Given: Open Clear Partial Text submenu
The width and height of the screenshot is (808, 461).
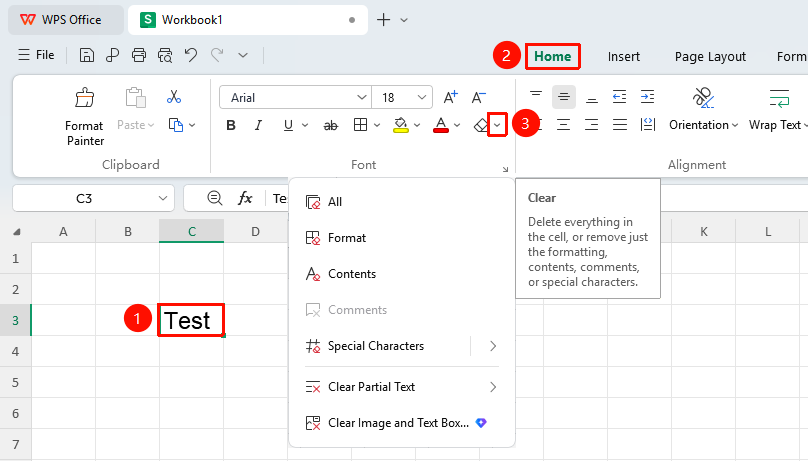Looking at the screenshot, I should pyautogui.click(x=402, y=387).
